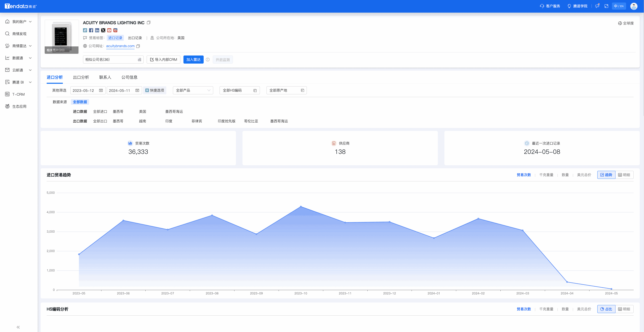
Task: Click the fullscreen icon in header
Action: [x=606, y=6]
